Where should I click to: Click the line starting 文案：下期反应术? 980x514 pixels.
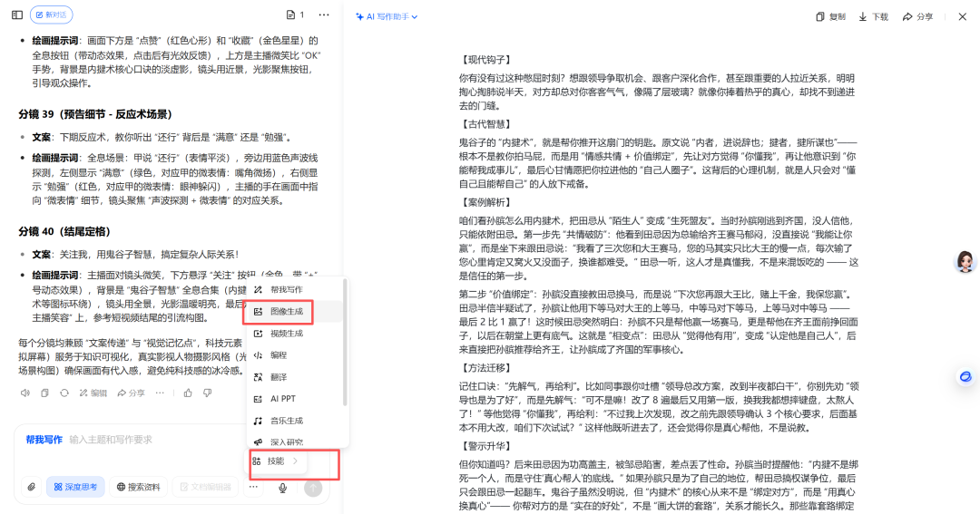[x=162, y=138]
